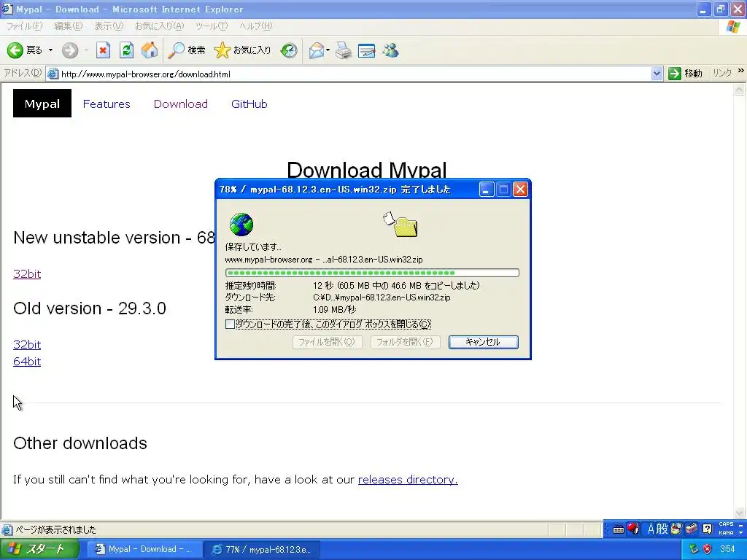
Task: Click the A input mode icon in language bar
Action: coord(651,529)
